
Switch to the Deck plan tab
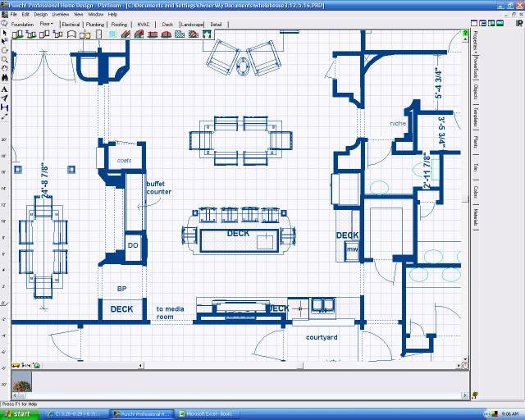167,25
